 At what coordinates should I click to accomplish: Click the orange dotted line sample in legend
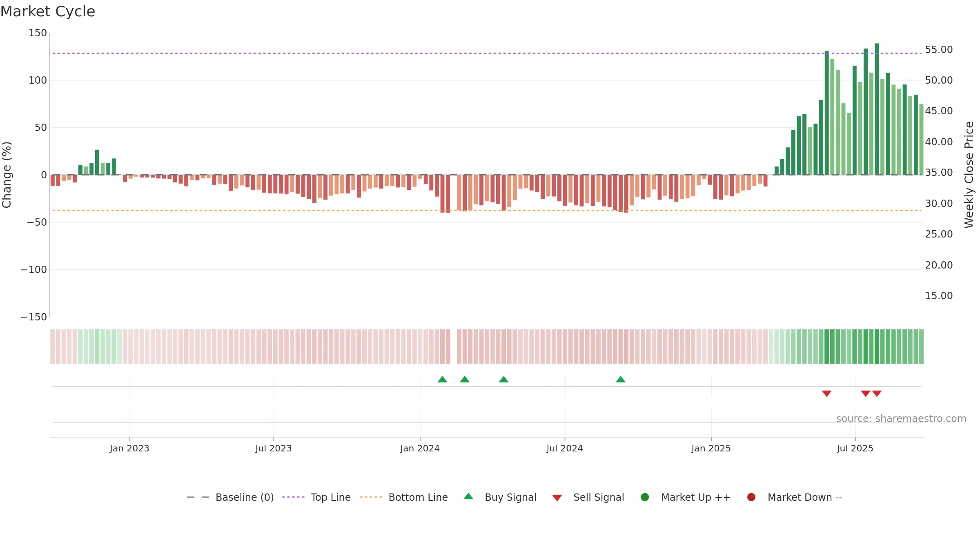tap(371, 497)
